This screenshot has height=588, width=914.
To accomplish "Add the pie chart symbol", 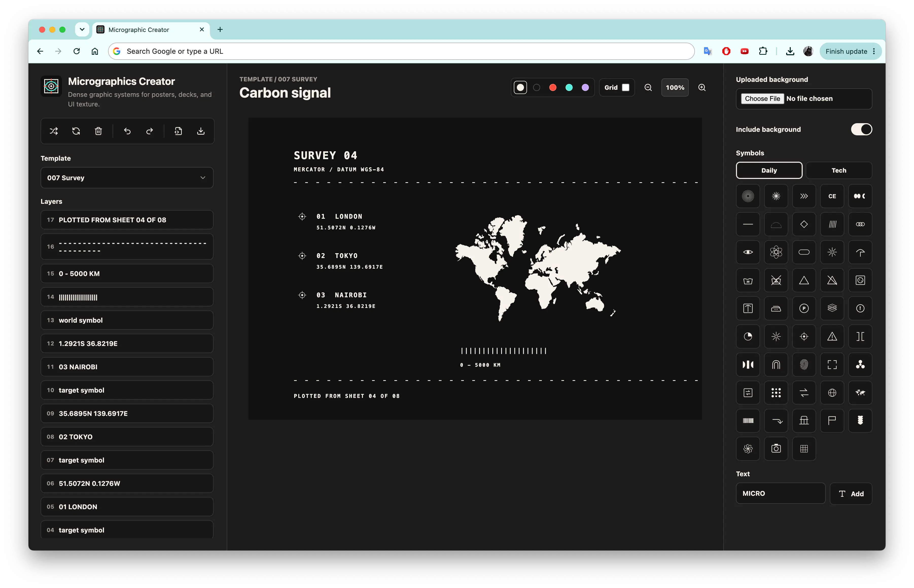I will [748, 336].
